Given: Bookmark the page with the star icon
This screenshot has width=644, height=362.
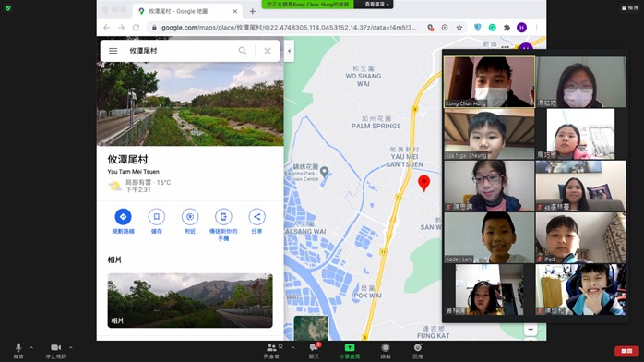Looking at the screenshot, I should [459, 28].
